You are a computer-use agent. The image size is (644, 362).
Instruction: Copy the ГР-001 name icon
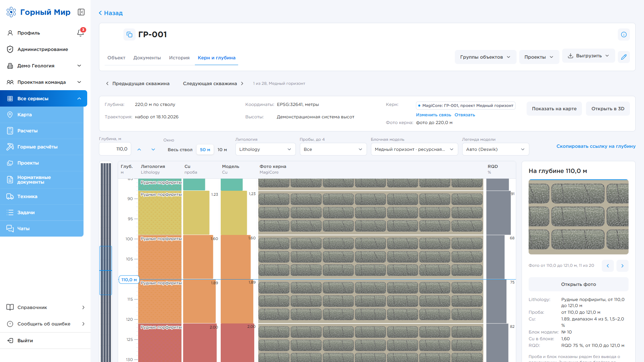pyautogui.click(x=129, y=35)
